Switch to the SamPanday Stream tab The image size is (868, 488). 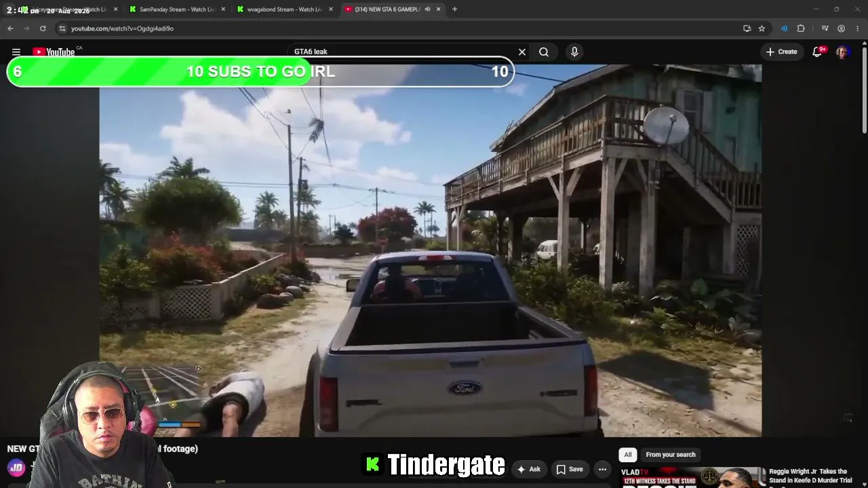click(178, 9)
